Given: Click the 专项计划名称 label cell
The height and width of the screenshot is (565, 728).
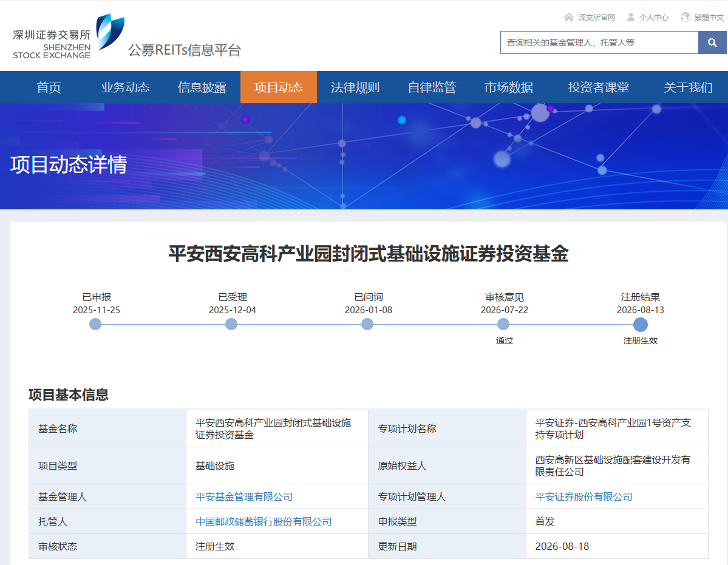Looking at the screenshot, I should pos(447,428).
